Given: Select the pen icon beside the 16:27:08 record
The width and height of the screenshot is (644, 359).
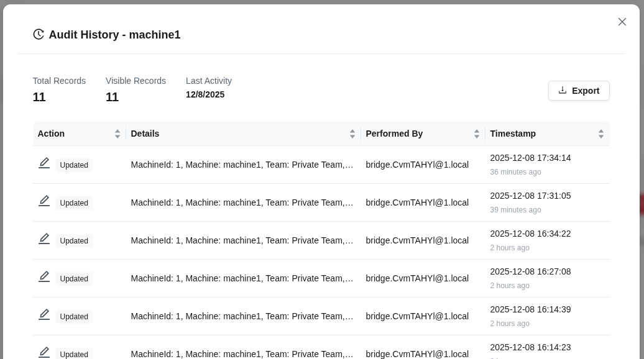Looking at the screenshot, I should point(44,276).
